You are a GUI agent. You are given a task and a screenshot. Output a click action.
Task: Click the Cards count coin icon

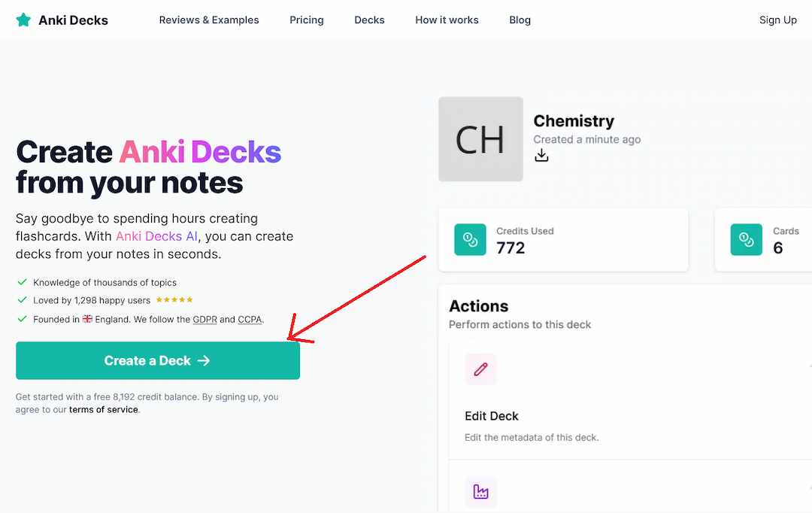tap(747, 239)
